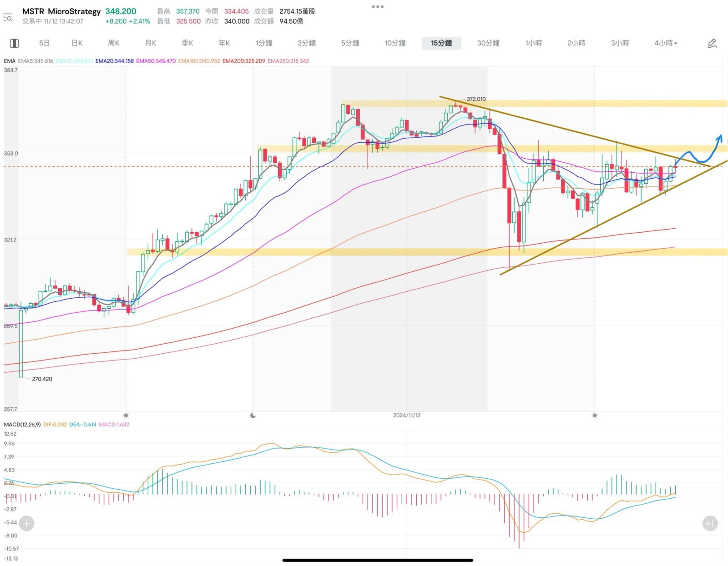Select the 3分鐘 interval
Screen dimensions: 728x566
[307, 43]
